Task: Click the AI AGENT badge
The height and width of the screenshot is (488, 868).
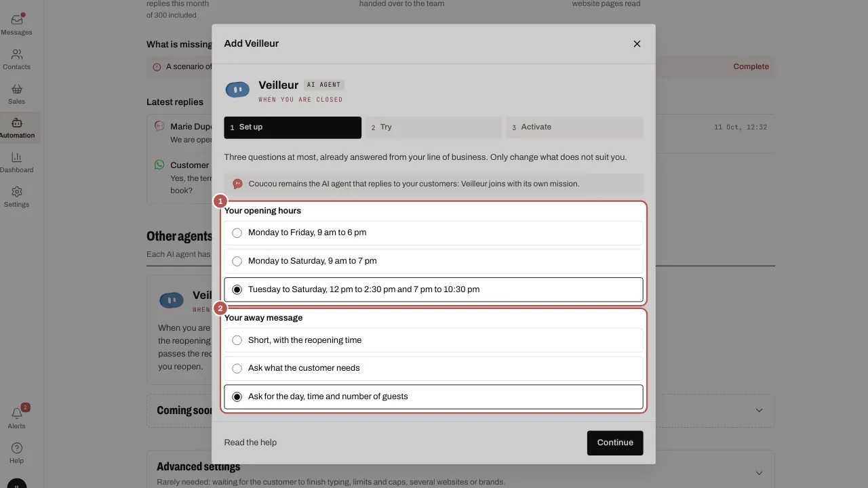Action: coord(324,85)
